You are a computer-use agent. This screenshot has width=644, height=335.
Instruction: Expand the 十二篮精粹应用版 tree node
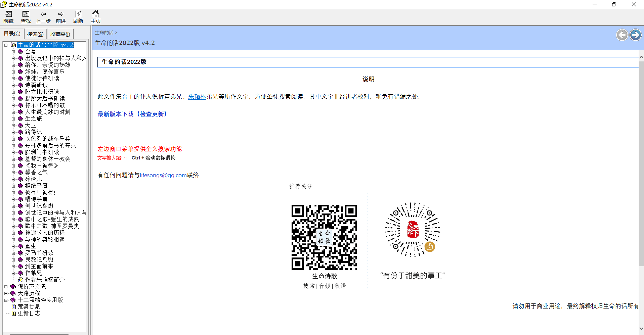click(x=6, y=300)
